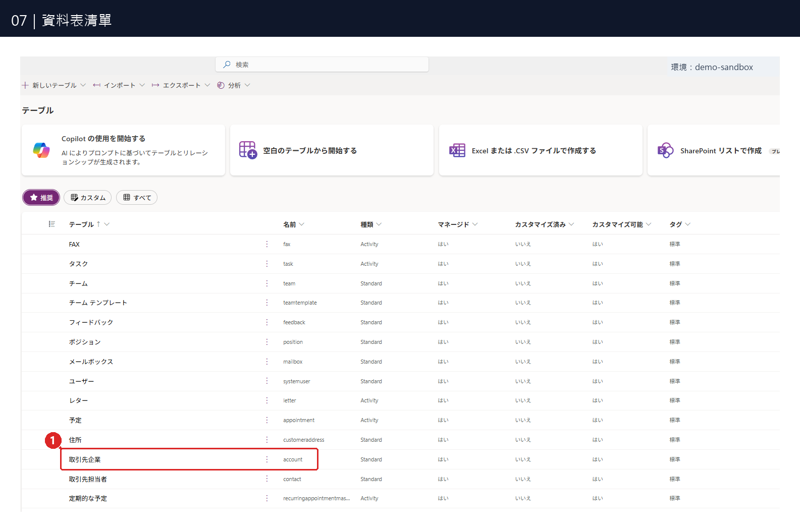Open the 名前 column filter dropdown
Screen dimensions: 800x532
click(302, 224)
